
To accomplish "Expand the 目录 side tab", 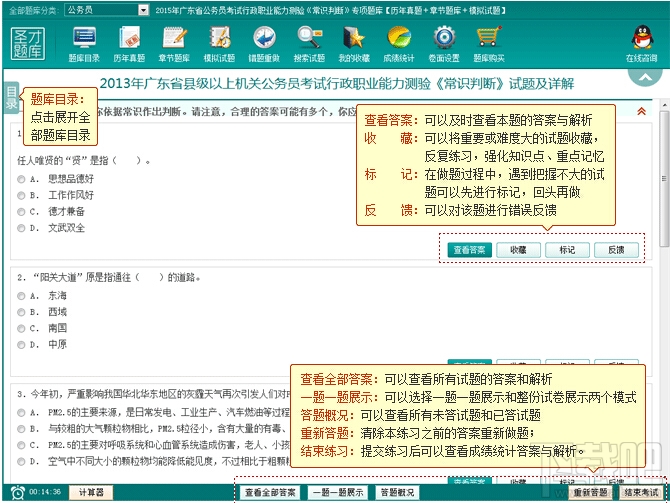I will point(11,97).
